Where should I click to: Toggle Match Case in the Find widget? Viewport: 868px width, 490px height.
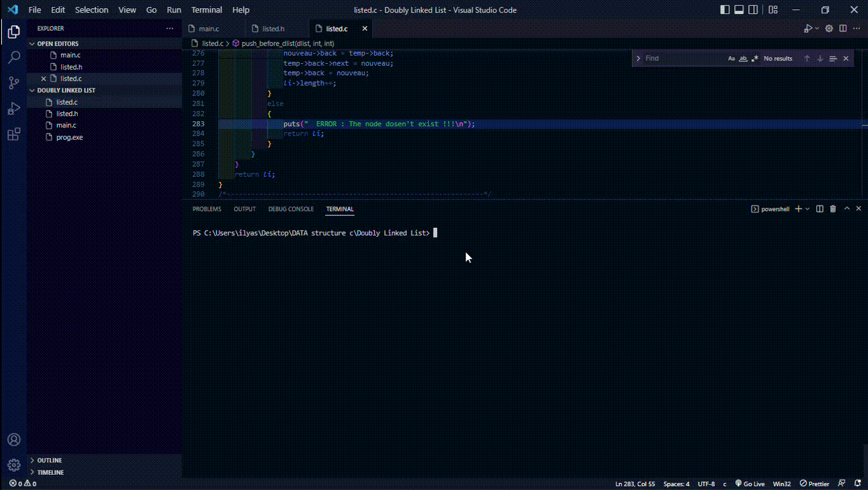(732, 58)
